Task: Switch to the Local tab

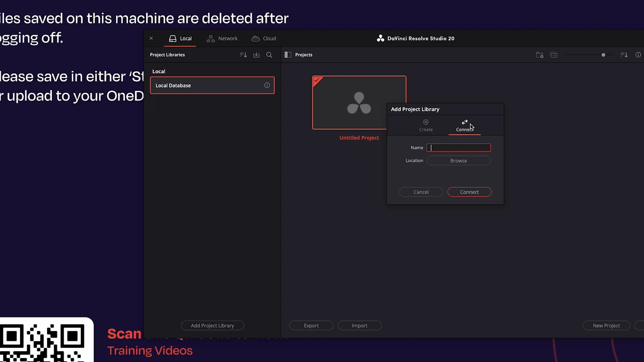Action: (180, 39)
